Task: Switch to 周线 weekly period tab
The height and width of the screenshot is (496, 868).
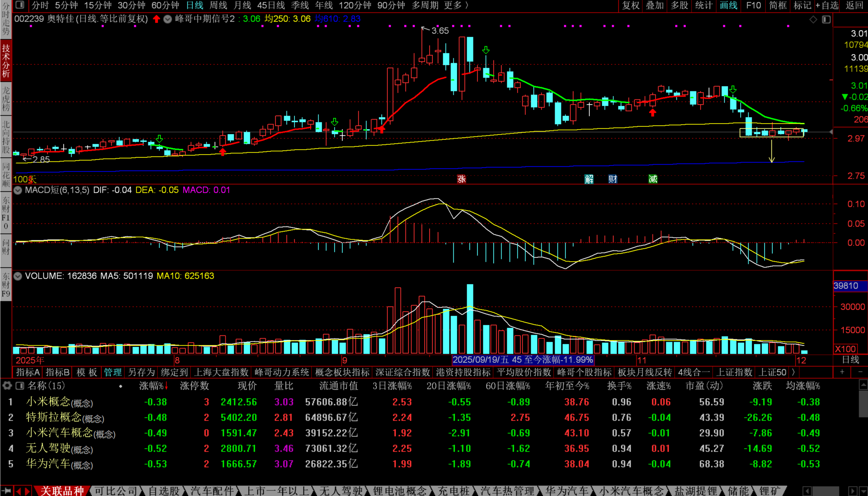Action: click(218, 5)
